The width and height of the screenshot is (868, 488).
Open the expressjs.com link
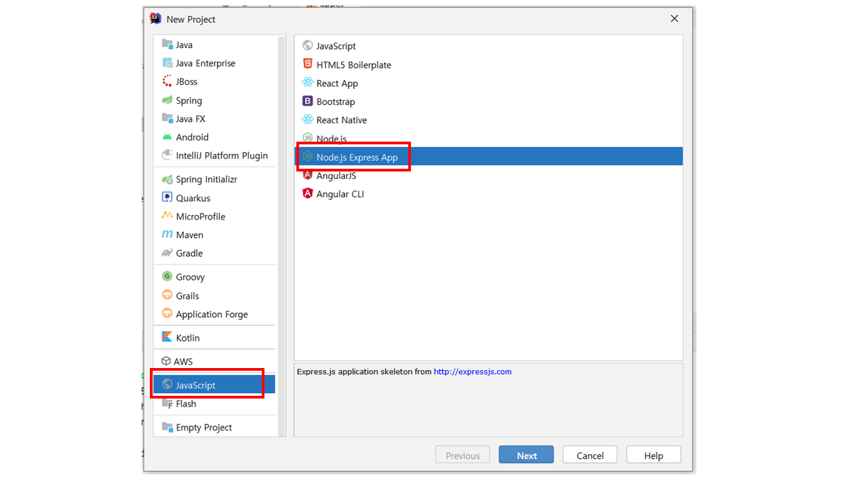(473, 371)
